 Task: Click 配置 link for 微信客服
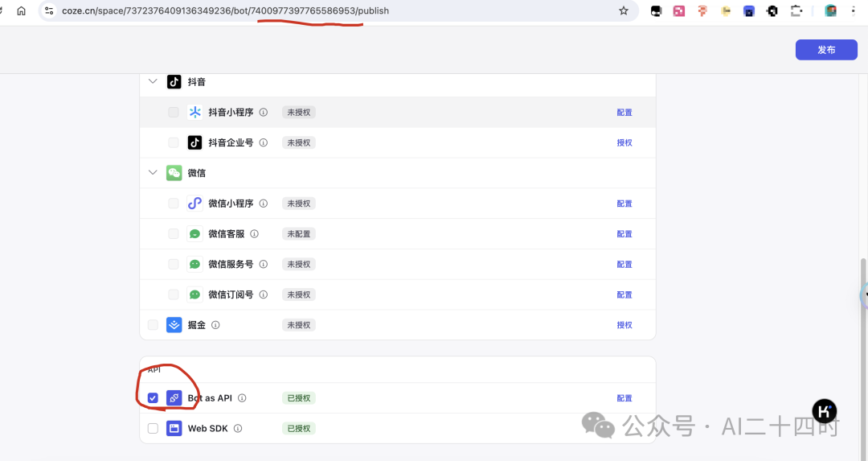pos(624,234)
